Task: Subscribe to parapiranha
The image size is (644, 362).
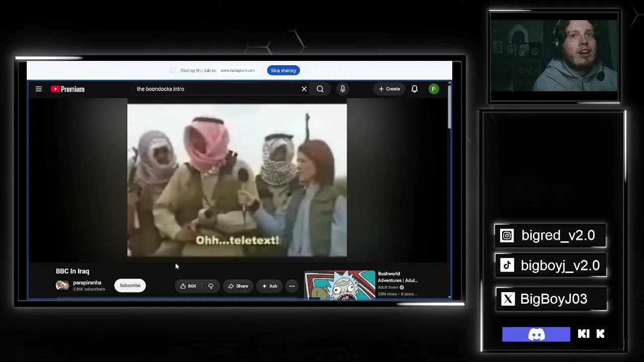Action: [x=130, y=286]
